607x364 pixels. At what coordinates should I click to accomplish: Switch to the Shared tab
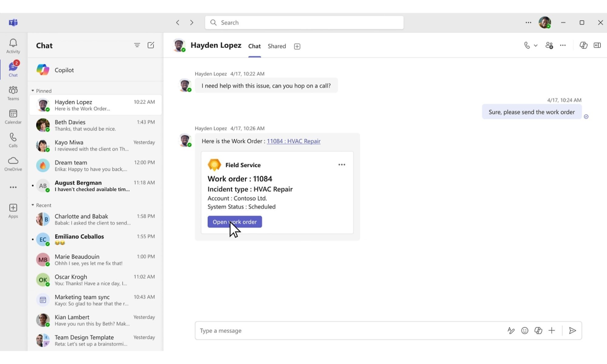(x=277, y=46)
